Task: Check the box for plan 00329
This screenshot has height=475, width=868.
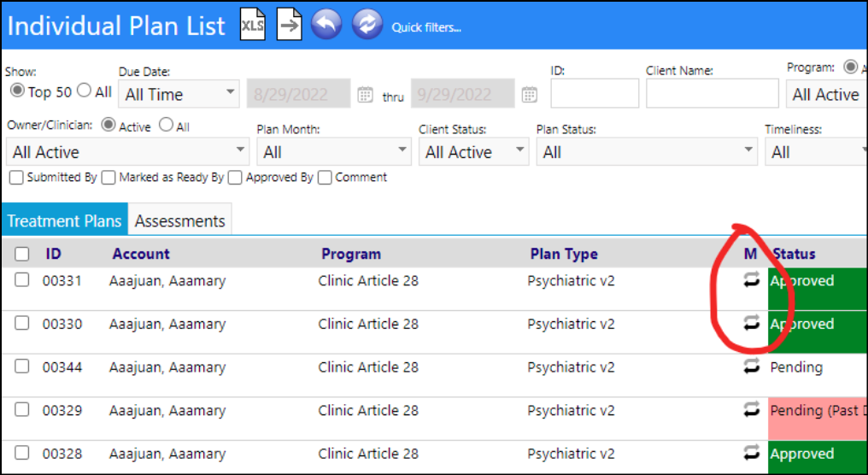Action: coord(21,410)
